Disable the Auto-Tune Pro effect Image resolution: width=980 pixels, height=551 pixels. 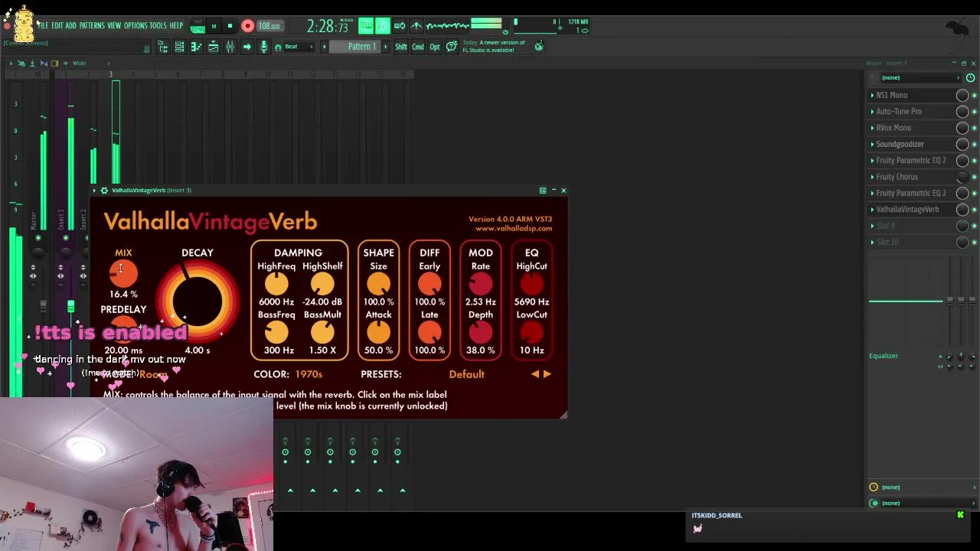click(975, 112)
